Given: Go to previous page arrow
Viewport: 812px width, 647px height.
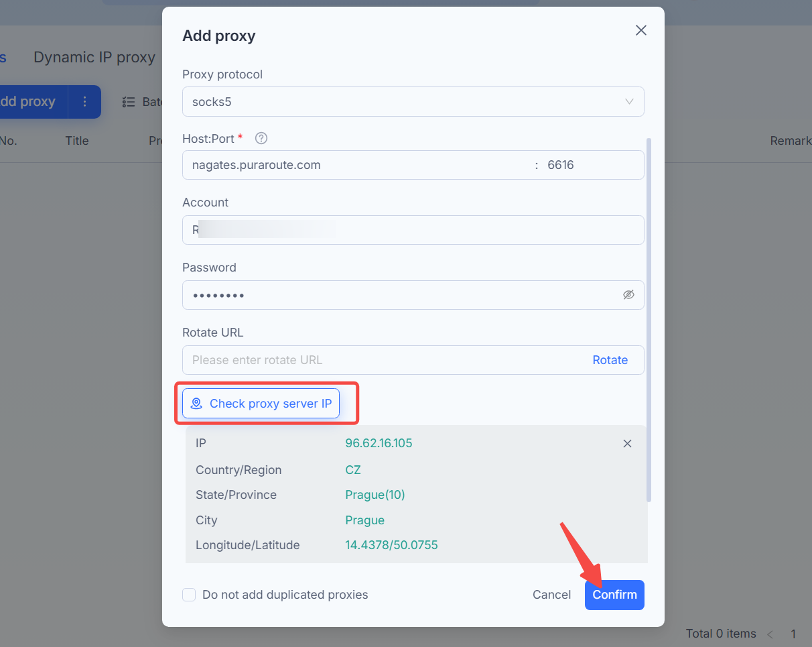Looking at the screenshot, I should 770,634.
